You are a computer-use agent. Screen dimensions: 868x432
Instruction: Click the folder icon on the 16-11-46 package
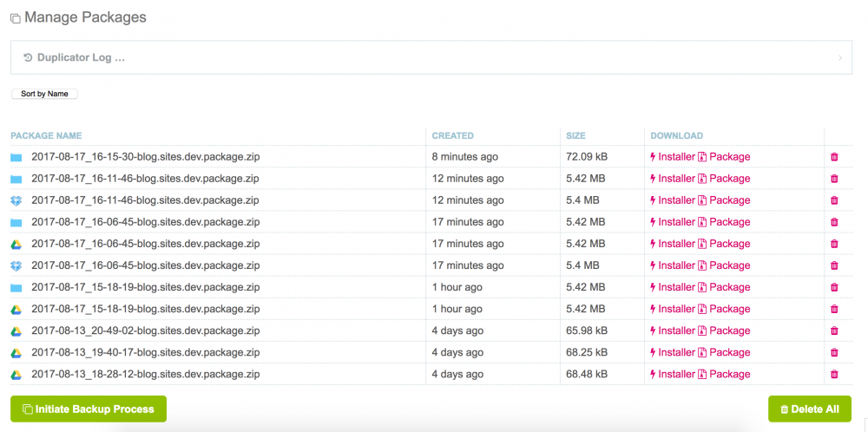(x=16, y=179)
